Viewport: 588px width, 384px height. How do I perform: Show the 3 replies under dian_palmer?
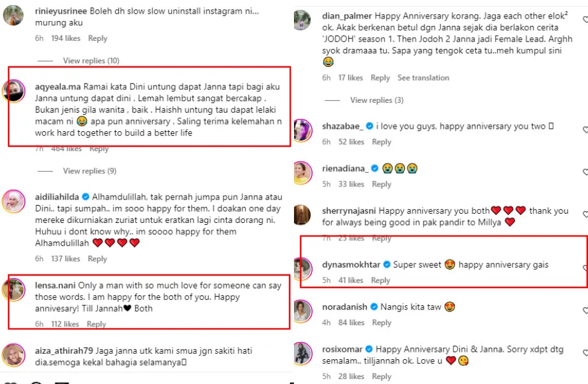pos(376,100)
